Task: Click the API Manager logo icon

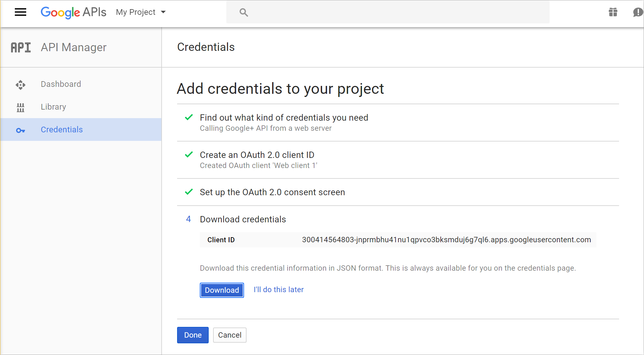Action: click(x=21, y=47)
